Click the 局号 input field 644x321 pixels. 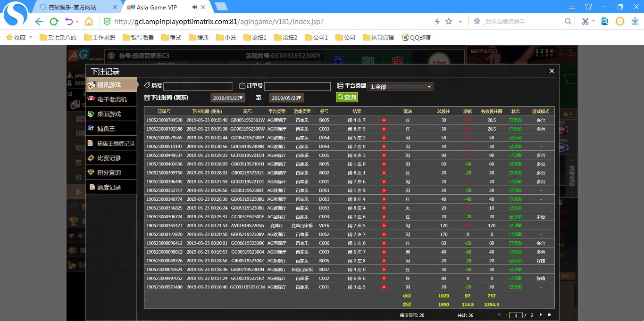(x=198, y=86)
